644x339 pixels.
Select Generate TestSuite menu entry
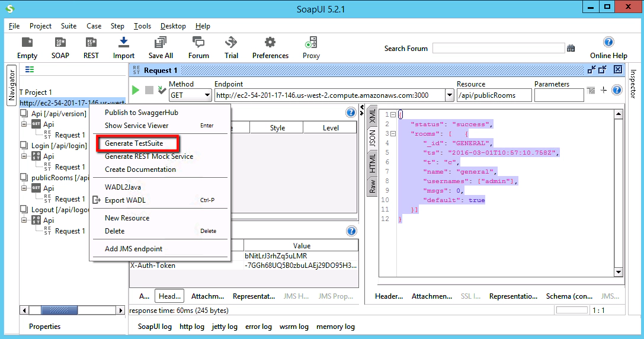coord(134,143)
